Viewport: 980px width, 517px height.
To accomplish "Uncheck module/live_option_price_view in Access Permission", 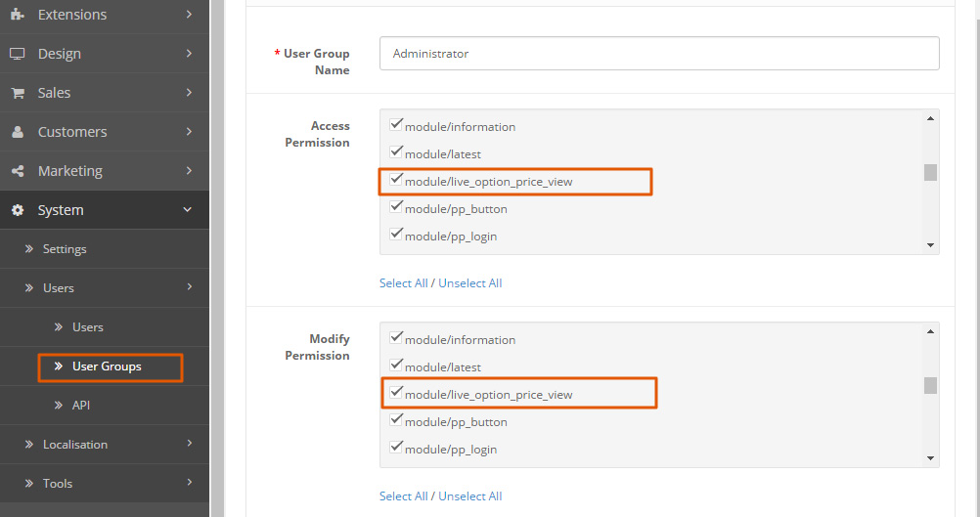I will (x=396, y=180).
